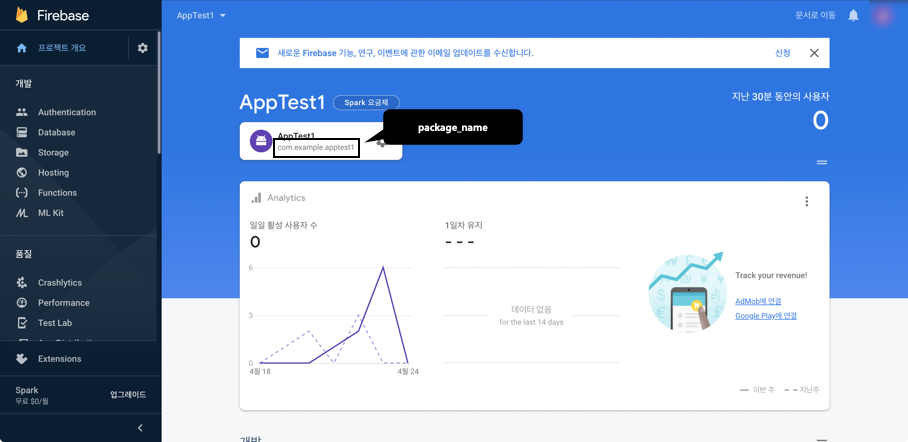Click the Firebase flame logo
The image size is (908, 442).
pyautogui.click(x=22, y=15)
